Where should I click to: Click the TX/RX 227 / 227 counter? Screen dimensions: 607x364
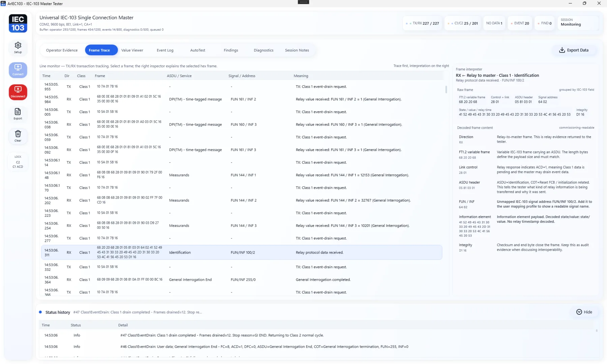click(422, 23)
